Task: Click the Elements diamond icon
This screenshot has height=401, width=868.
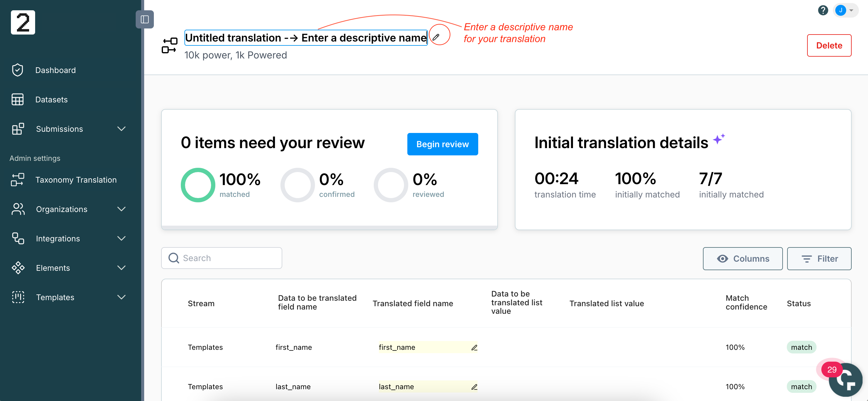Action: click(x=18, y=267)
